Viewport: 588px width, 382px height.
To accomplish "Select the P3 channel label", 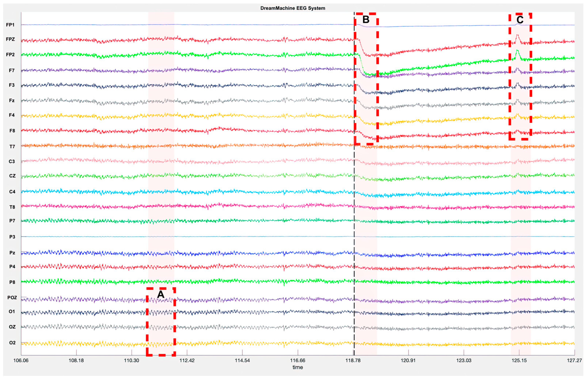I will 12,237.
